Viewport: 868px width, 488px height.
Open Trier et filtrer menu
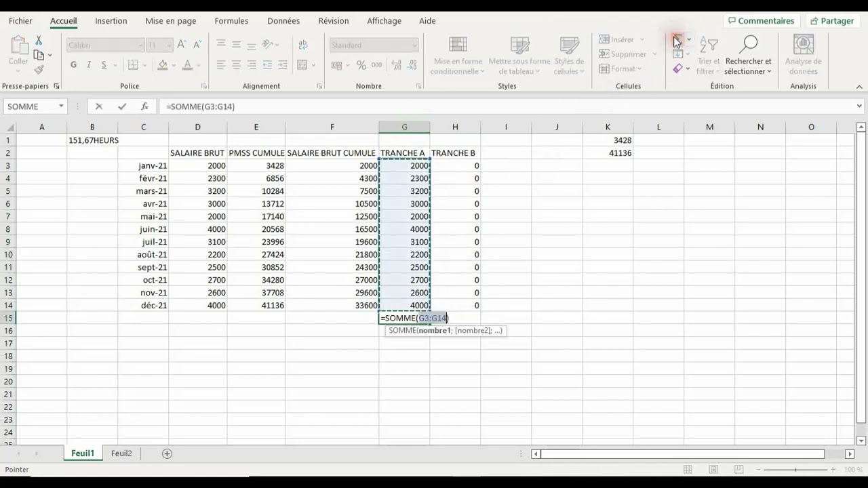709,55
